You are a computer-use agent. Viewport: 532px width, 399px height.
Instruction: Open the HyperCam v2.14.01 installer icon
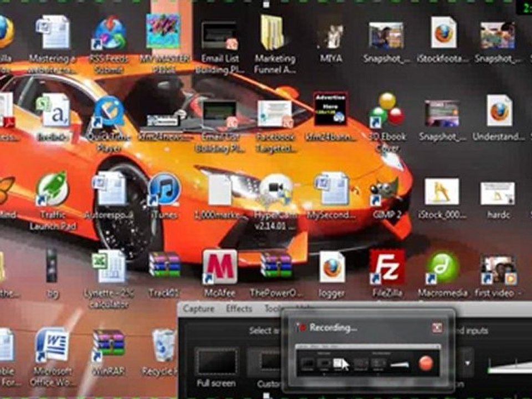click(x=275, y=190)
